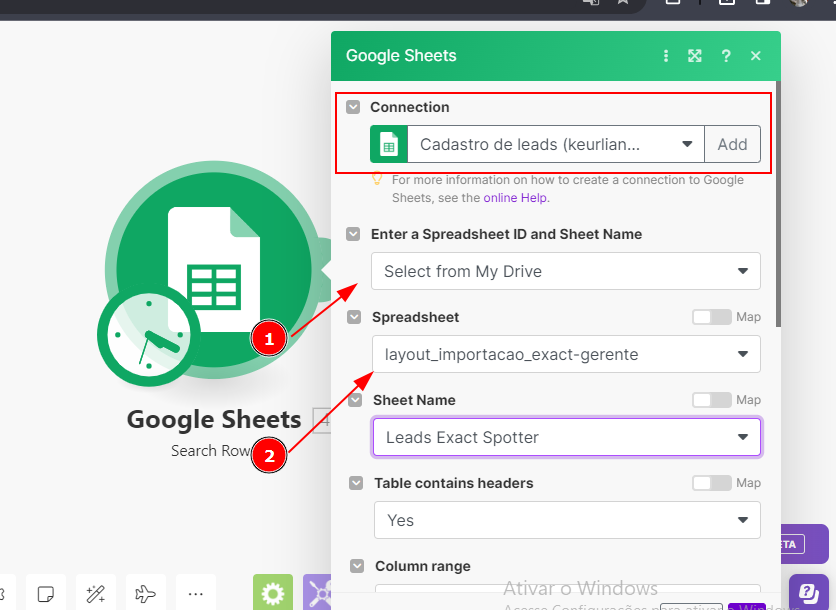Collapse the Column range section chevron

point(357,566)
